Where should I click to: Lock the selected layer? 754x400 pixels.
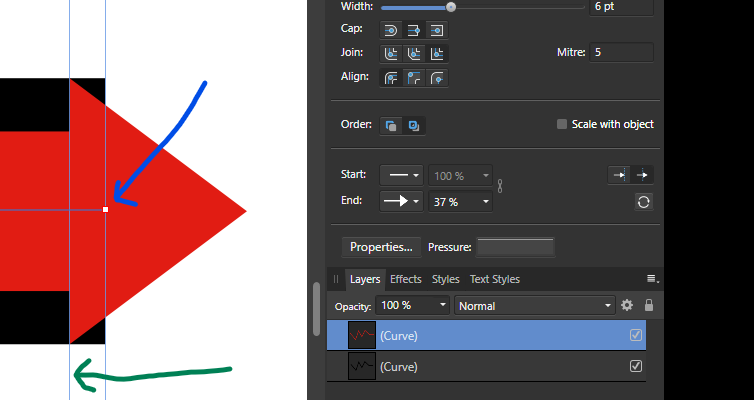pyautogui.click(x=649, y=305)
